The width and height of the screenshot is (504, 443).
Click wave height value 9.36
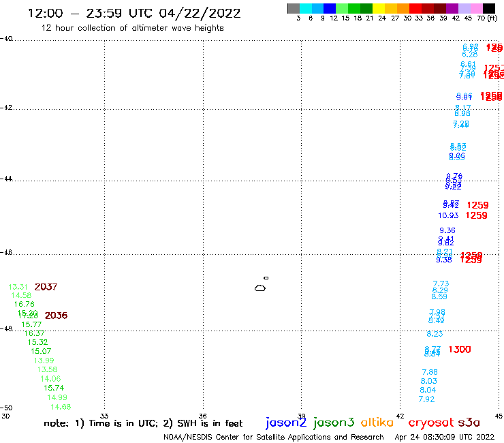[x=447, y=230]
